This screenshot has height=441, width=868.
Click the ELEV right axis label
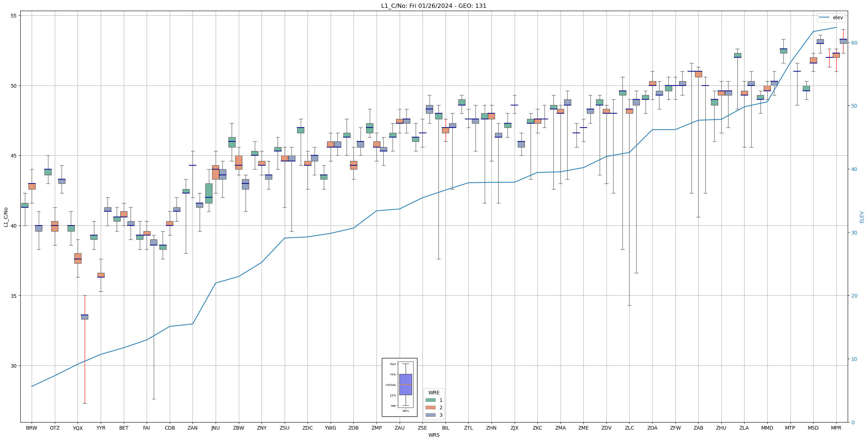point(862,217)
